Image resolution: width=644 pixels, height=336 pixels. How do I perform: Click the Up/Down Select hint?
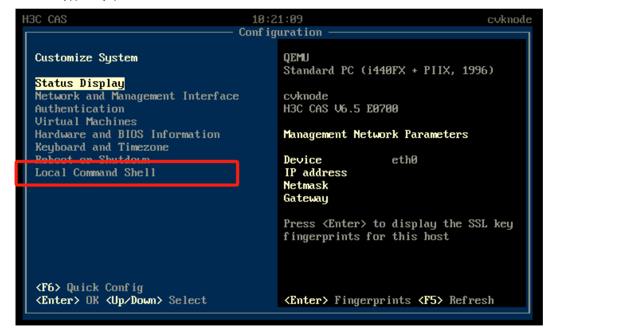point(156,301)
